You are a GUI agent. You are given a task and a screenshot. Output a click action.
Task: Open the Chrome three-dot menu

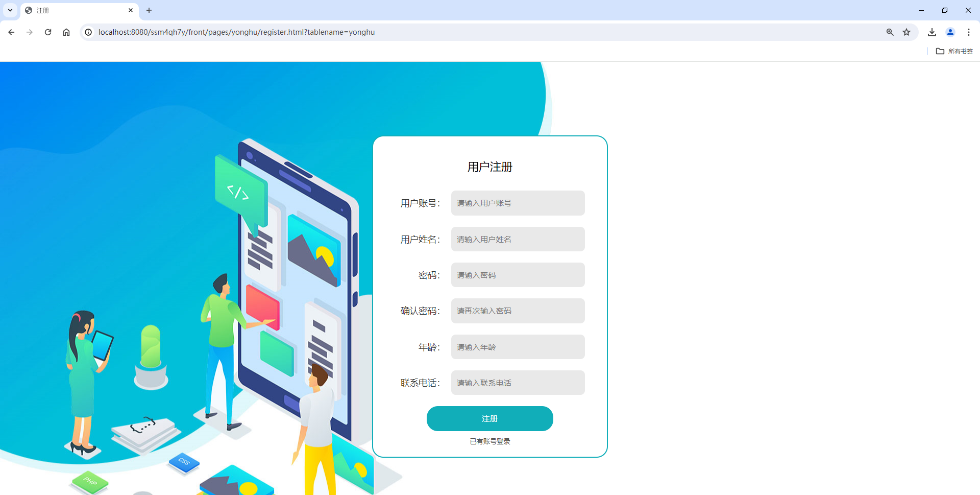pyautogui.click(x=969, y=32)
